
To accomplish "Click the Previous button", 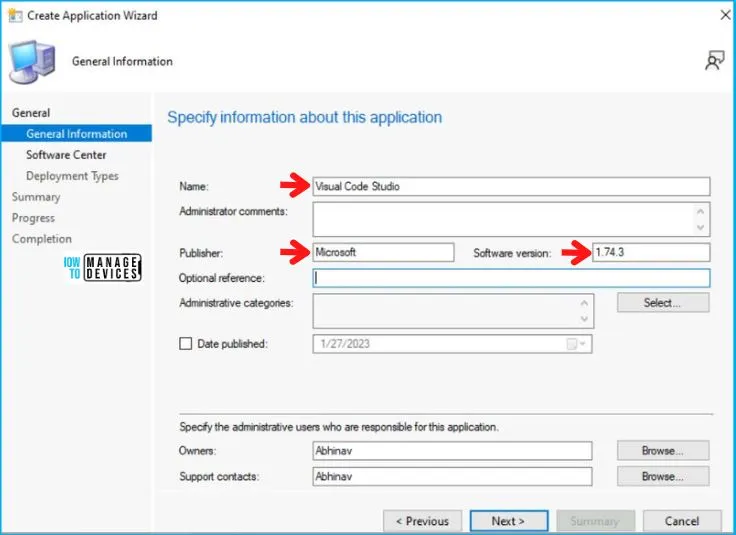I will tap(422, 521).
